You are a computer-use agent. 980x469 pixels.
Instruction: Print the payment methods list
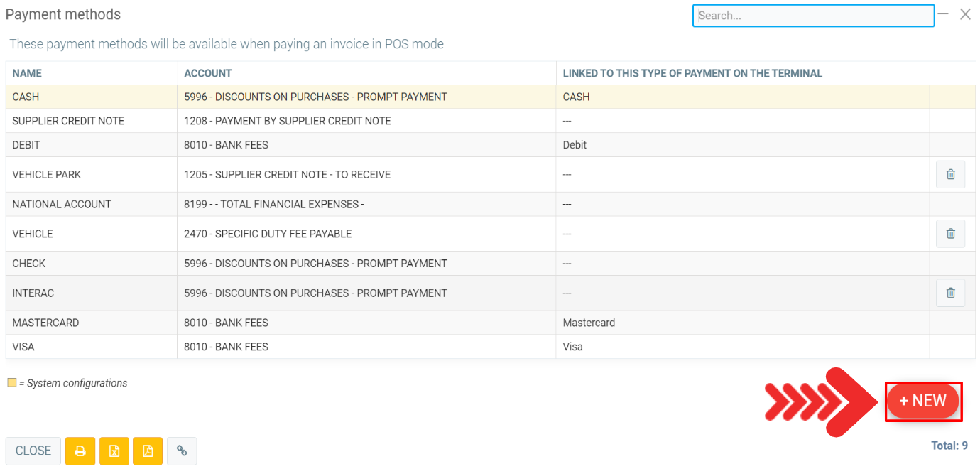pos(80,451)
